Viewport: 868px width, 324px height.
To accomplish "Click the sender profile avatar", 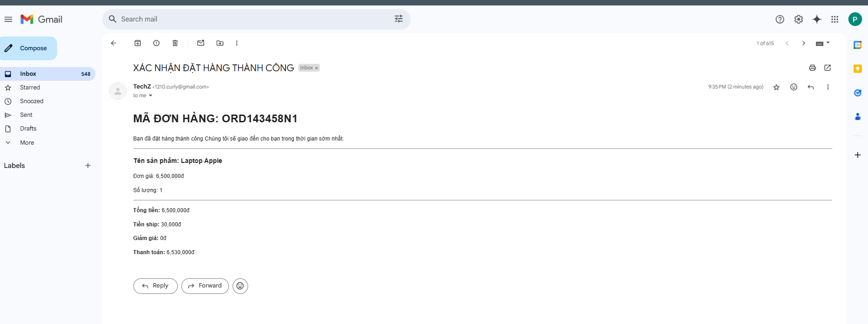I will pos(118,91).
